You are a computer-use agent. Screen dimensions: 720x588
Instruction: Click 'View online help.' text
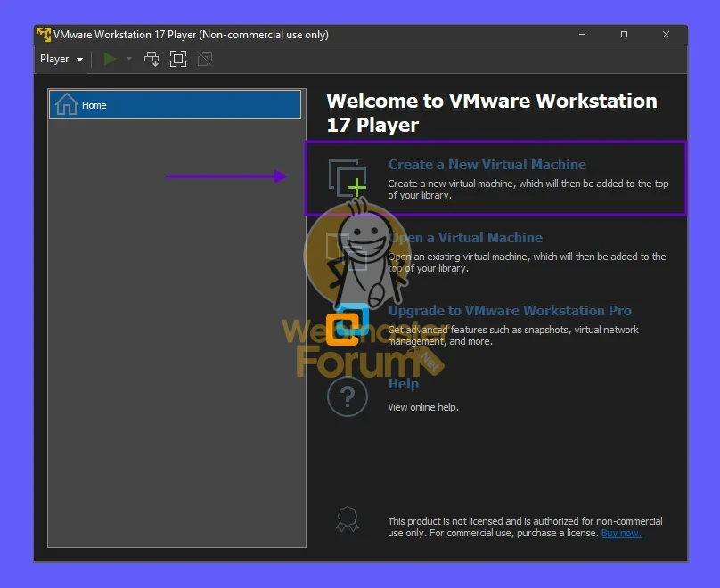423,407
